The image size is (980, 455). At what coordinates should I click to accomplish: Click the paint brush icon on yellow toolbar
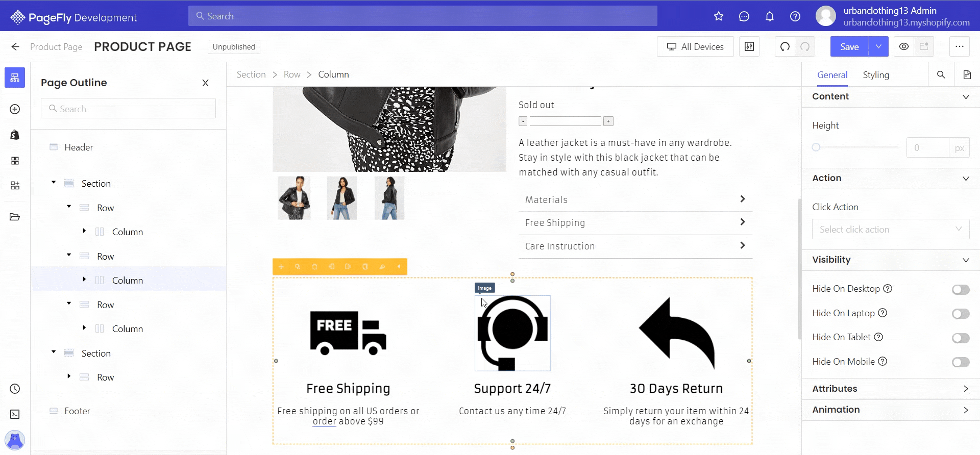(382, 267)
